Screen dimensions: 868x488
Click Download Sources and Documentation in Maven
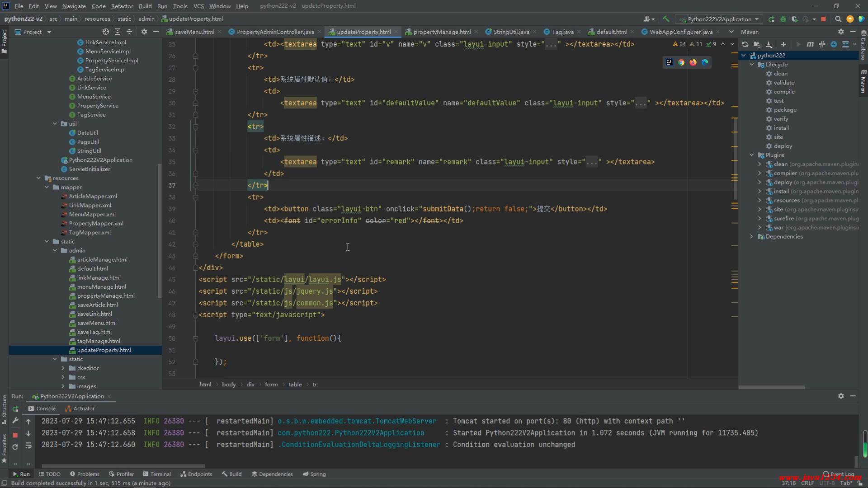point(769,44)
